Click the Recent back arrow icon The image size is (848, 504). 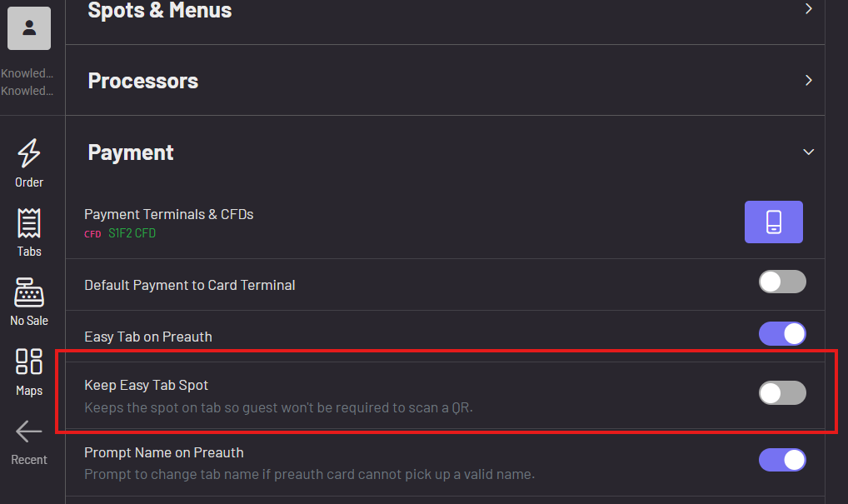tap(29, 431)
